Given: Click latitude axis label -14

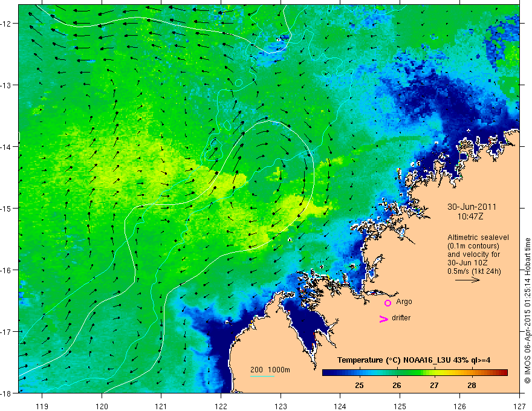Looking at the screenshot, I should click(x=6, y=147).
